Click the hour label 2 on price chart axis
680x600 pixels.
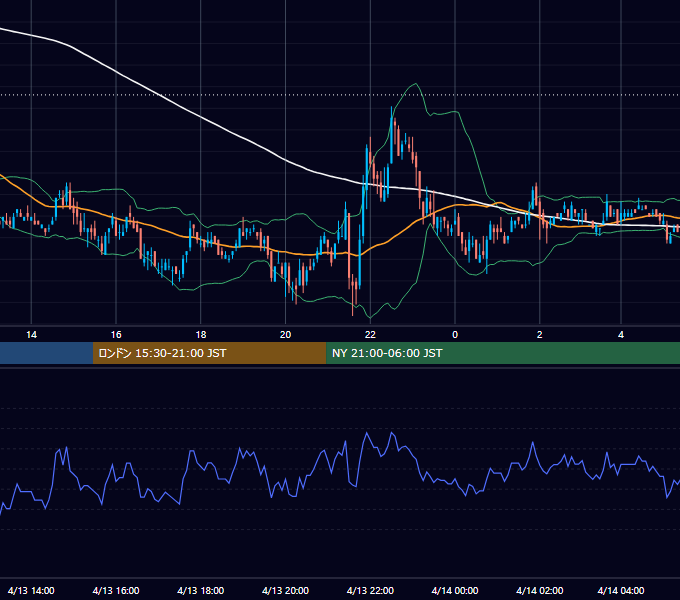click(539, 335)
